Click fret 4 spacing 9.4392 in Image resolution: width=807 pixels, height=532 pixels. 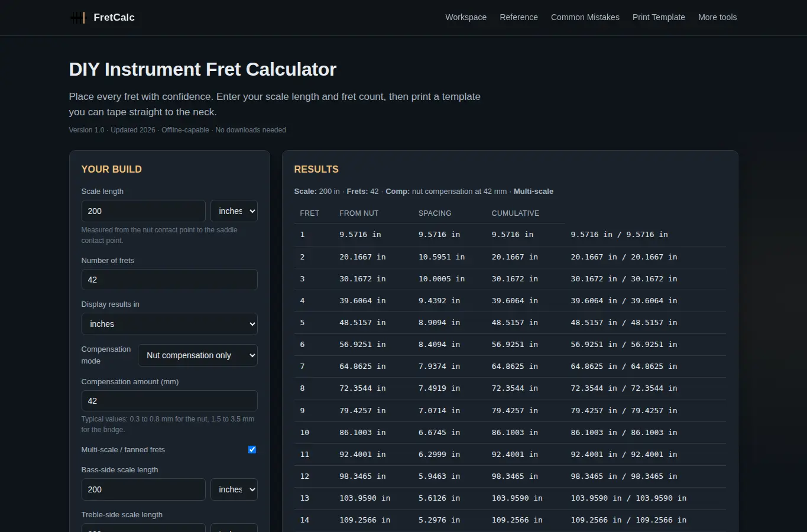click(439, 301)
